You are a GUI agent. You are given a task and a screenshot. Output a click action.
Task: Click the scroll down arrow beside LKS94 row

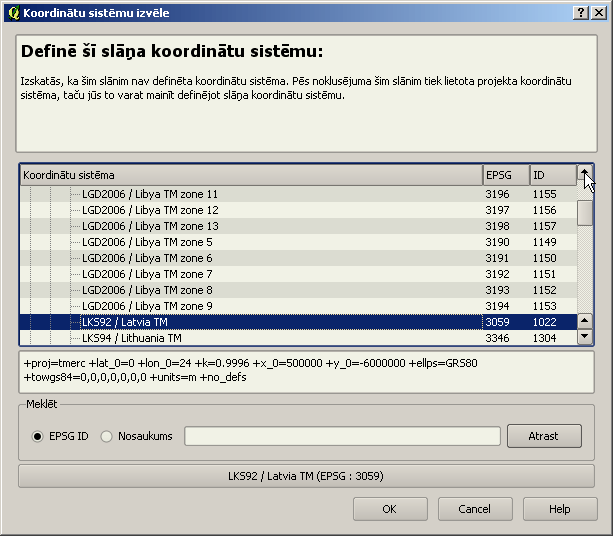point(584,336)
